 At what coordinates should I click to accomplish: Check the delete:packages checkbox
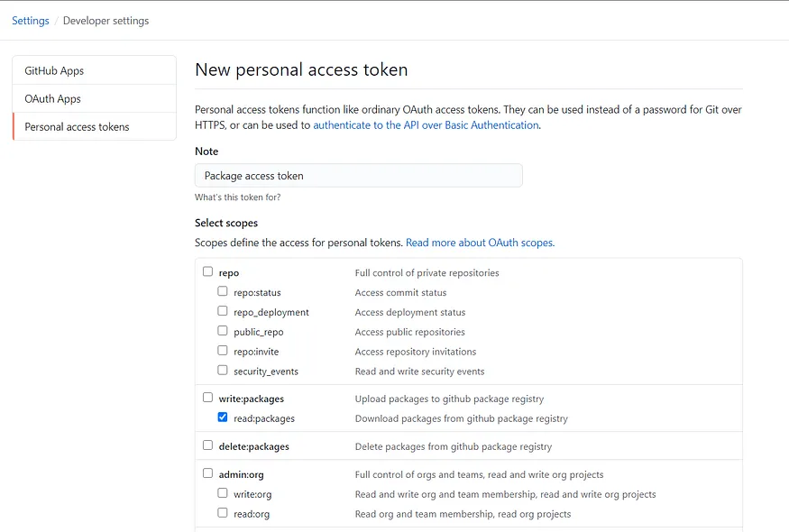click(x=208, y=445)
